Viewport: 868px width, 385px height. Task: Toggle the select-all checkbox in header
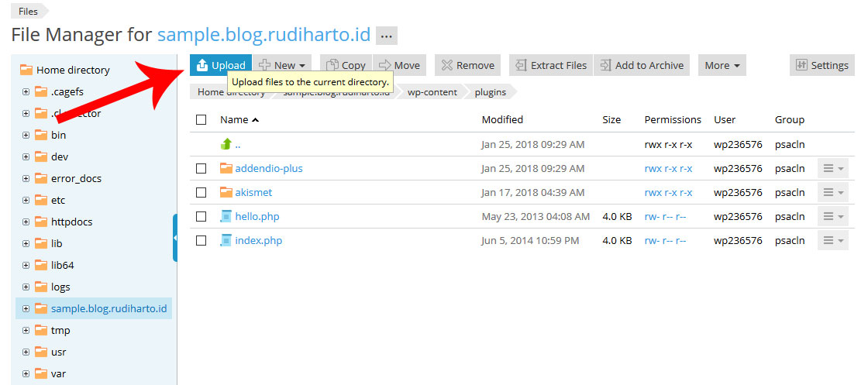click(201, 119)
